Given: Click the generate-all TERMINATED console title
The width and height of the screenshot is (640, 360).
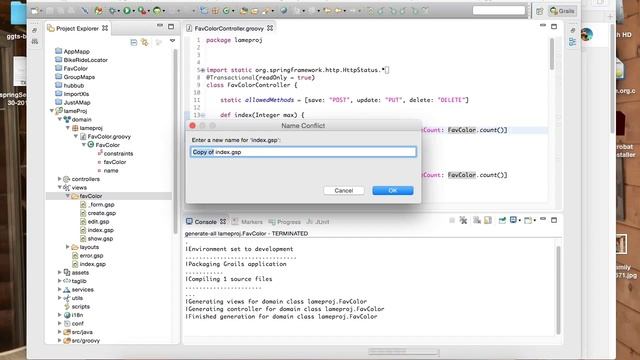Looking at the screenshot, I should coord(247,233).
